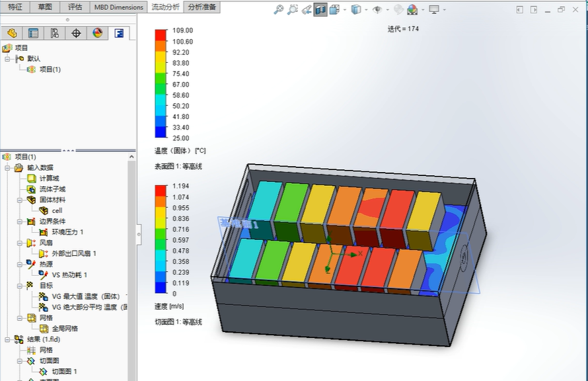Click the Previous View icon
Viewport: 588px width, 381px height.
(307, 10)
